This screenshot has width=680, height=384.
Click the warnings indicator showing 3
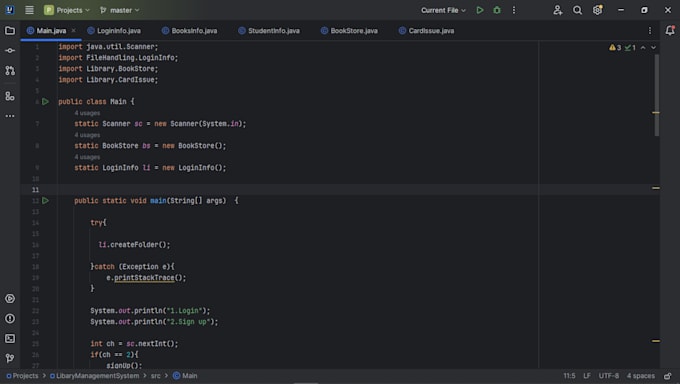[615, 48]
